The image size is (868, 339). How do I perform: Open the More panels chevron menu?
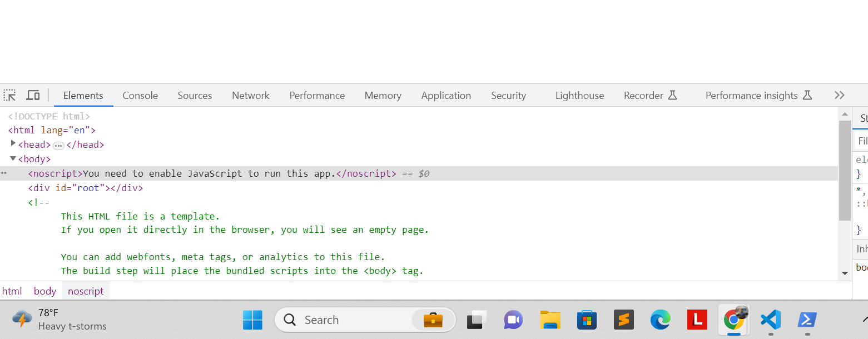point(839,95)
